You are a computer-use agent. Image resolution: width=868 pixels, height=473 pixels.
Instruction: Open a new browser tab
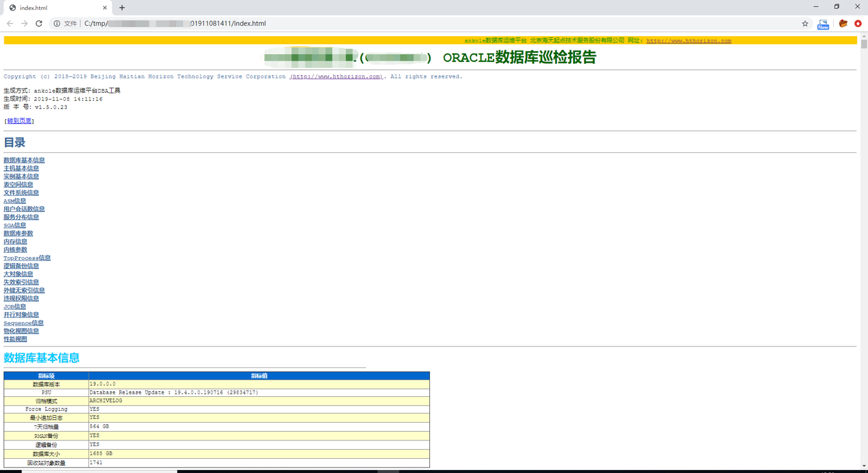click(122, 8)
